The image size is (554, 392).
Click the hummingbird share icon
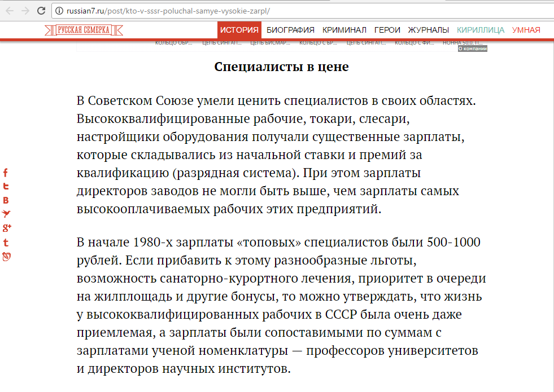[x=6, y=214]
